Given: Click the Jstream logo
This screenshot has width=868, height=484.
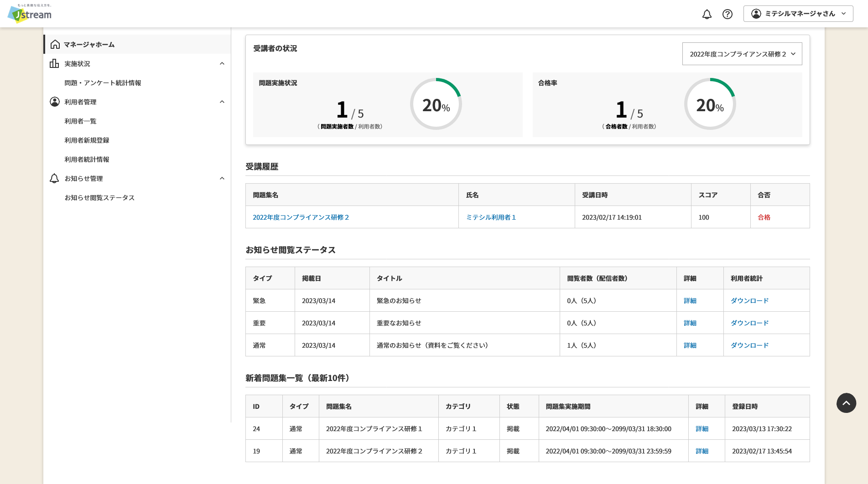Looking at the screenshot, I should pyautogui.click(x=30, y=14).
